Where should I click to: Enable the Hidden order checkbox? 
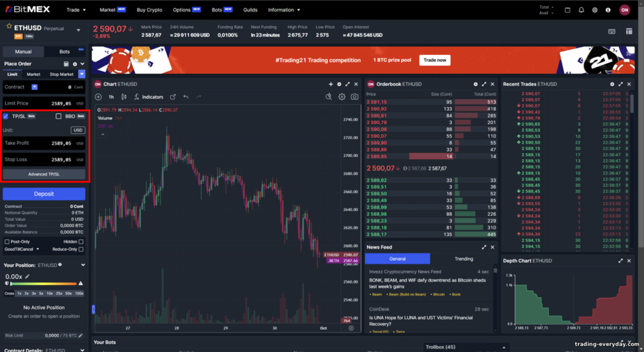click(81, 241)
